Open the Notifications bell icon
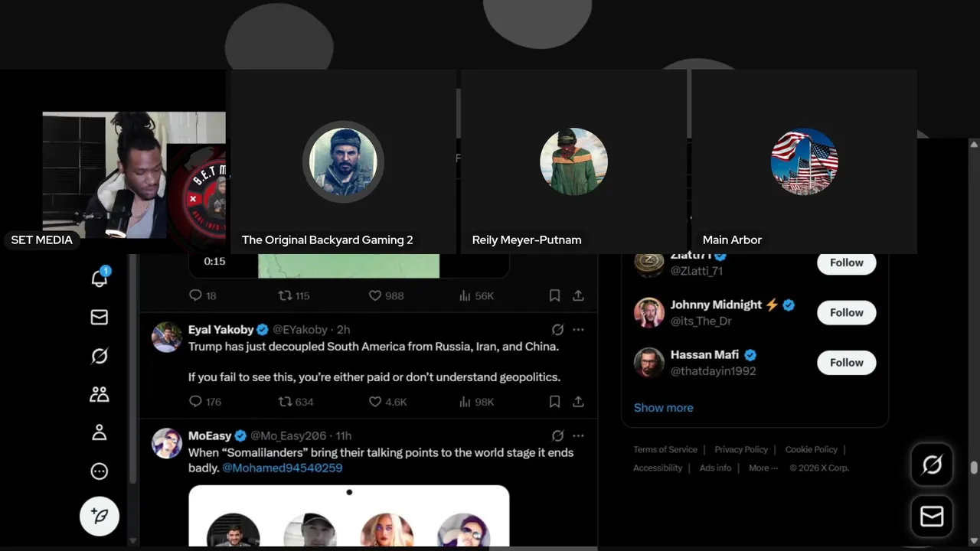The width and height of the screenshot is (980, 551). (100, 278)
